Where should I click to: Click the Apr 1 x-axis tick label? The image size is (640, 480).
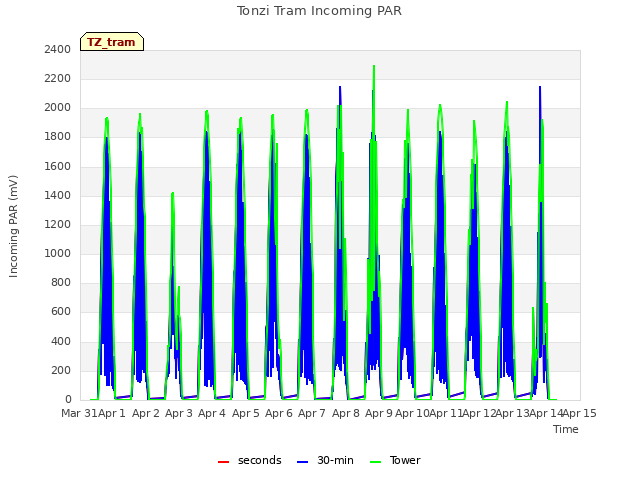coord(112,413)
